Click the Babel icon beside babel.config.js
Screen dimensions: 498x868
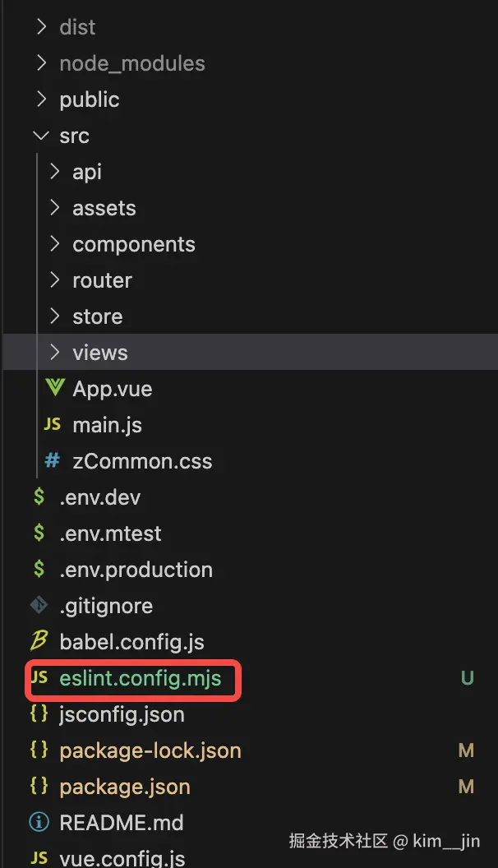(x=39, y=642)
